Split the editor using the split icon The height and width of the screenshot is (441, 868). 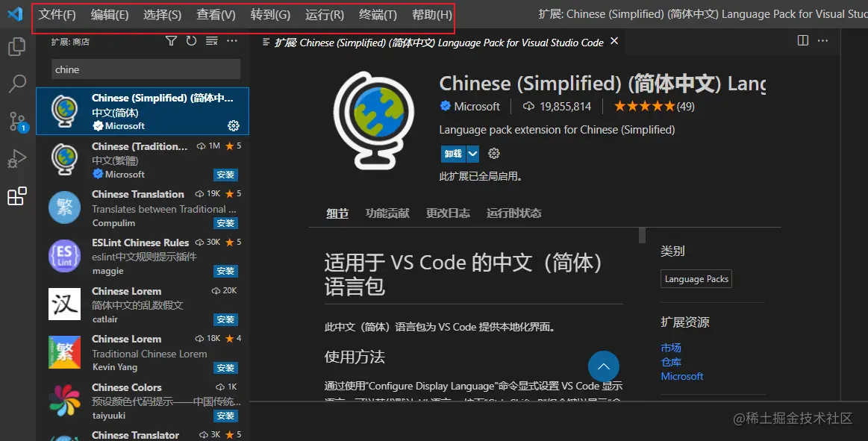(804, 40)
